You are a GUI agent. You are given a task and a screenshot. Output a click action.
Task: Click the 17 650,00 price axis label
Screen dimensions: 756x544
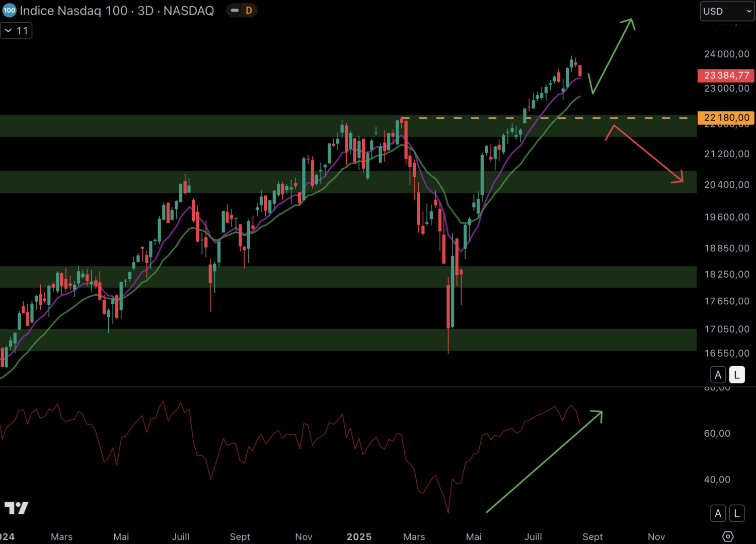click(727, 301)
